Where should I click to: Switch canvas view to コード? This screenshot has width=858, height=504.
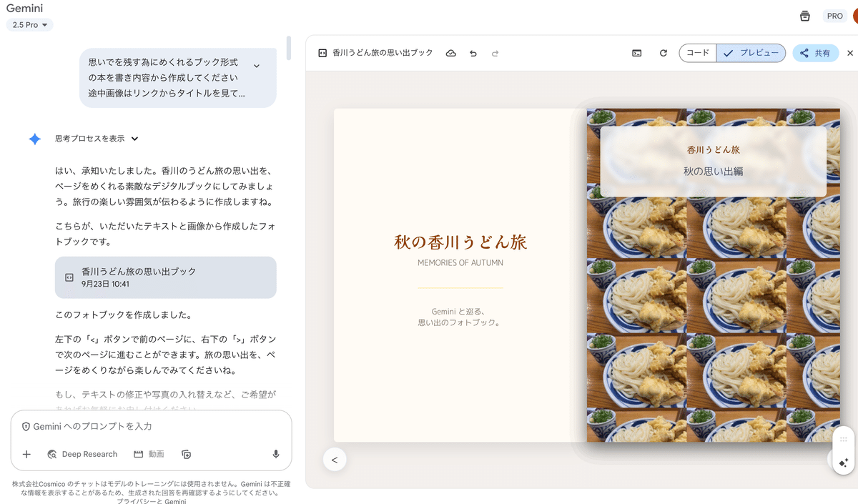click(698, 54)
